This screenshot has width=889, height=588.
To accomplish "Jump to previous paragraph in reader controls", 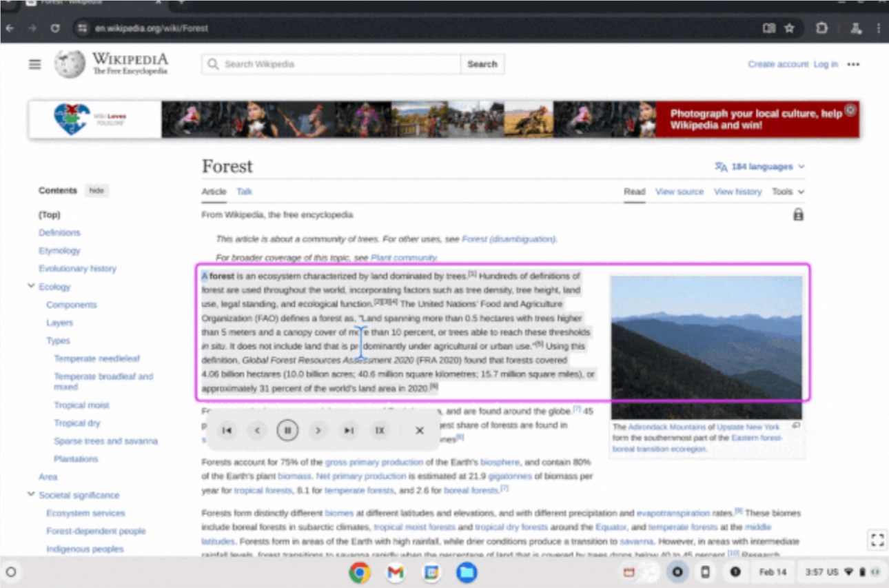I will [x=227, y=430].
